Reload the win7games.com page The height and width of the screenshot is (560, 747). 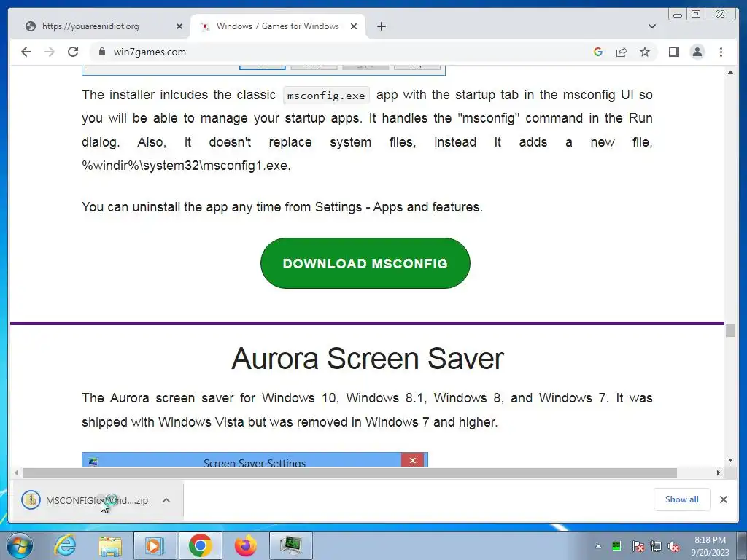coord(73,52)
